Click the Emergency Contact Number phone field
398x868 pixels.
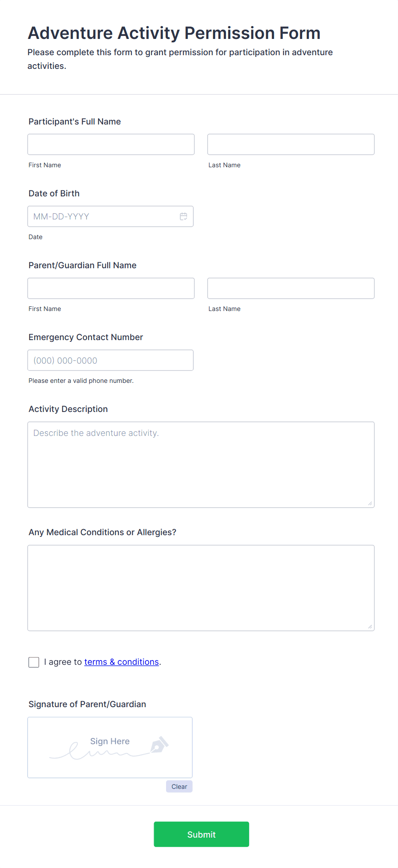pos(110,360)
